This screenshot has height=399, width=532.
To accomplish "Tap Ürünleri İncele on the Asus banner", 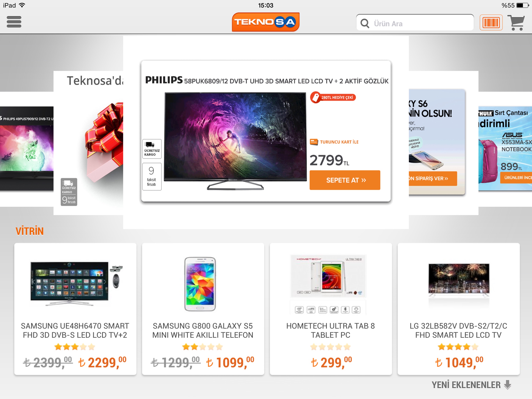I will click(516, 178).
